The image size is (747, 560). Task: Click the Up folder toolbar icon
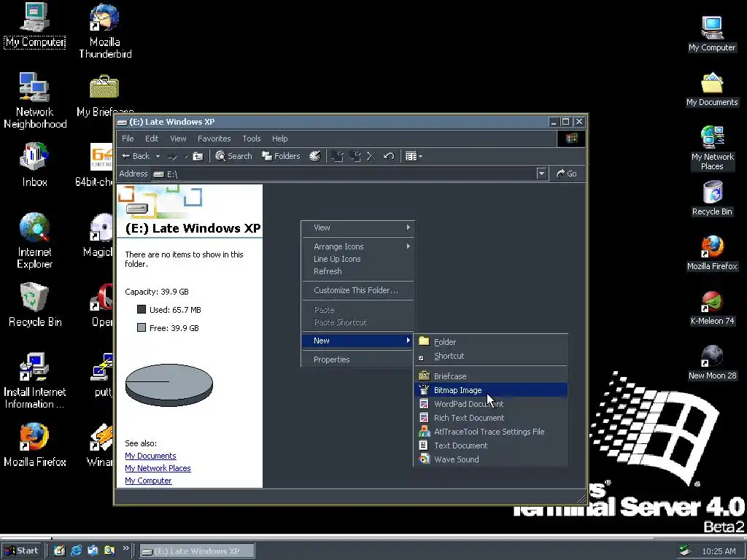pos(198,156)
